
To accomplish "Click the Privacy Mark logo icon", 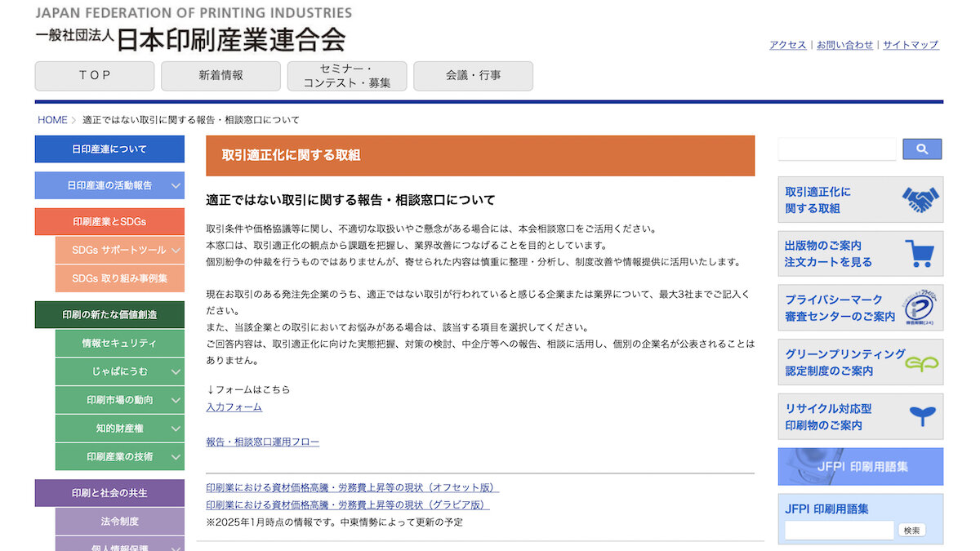I will click(x=923, y=308).
